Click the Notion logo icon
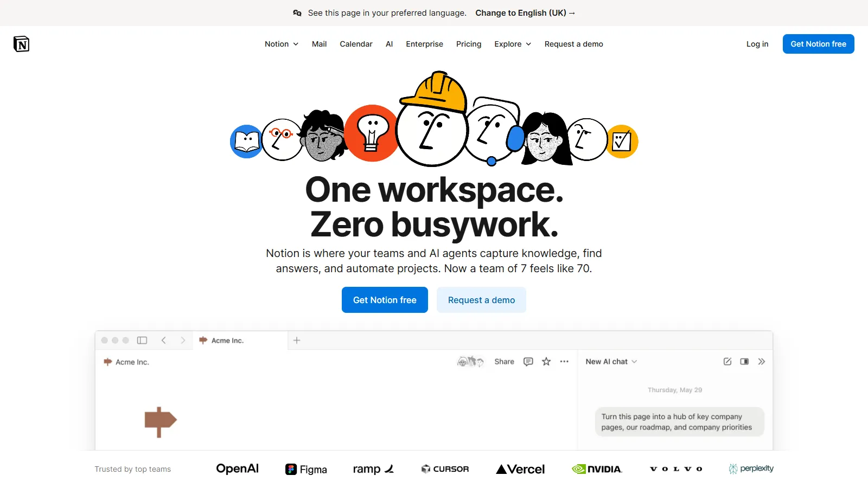868x488 pixels. [x=21, y=44]
